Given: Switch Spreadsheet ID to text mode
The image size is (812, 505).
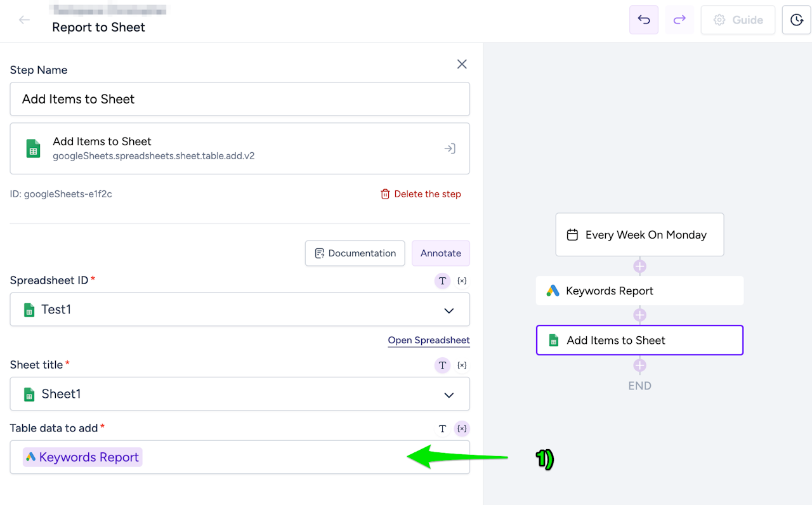Looking at the screenshot, I should (x=442, y=280).
